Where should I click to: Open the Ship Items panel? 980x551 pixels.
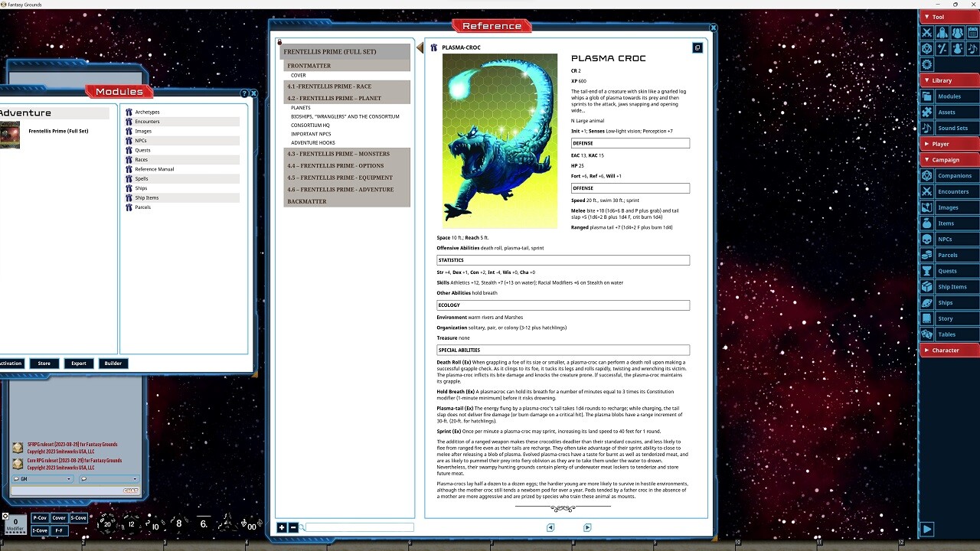953,286
